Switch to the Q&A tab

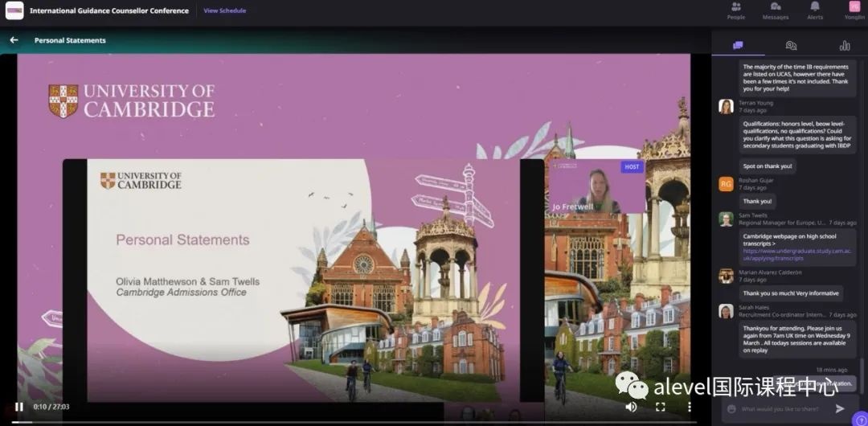(x=791, y=46)
